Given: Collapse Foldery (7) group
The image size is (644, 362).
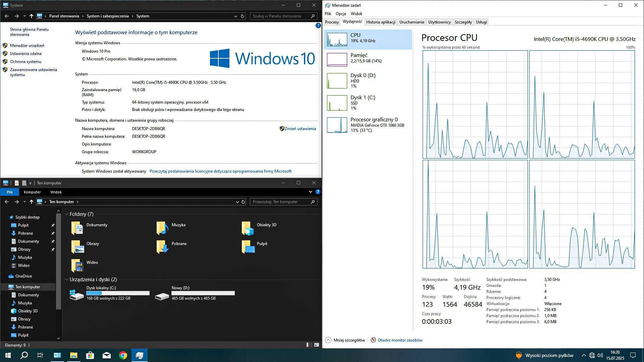Looking at the screenshot, I should pyautogui.click(x=66, y=214).
